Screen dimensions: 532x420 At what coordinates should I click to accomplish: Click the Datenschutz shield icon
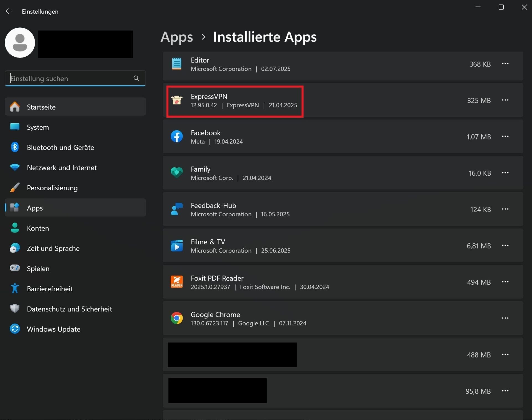click(15, 308)
